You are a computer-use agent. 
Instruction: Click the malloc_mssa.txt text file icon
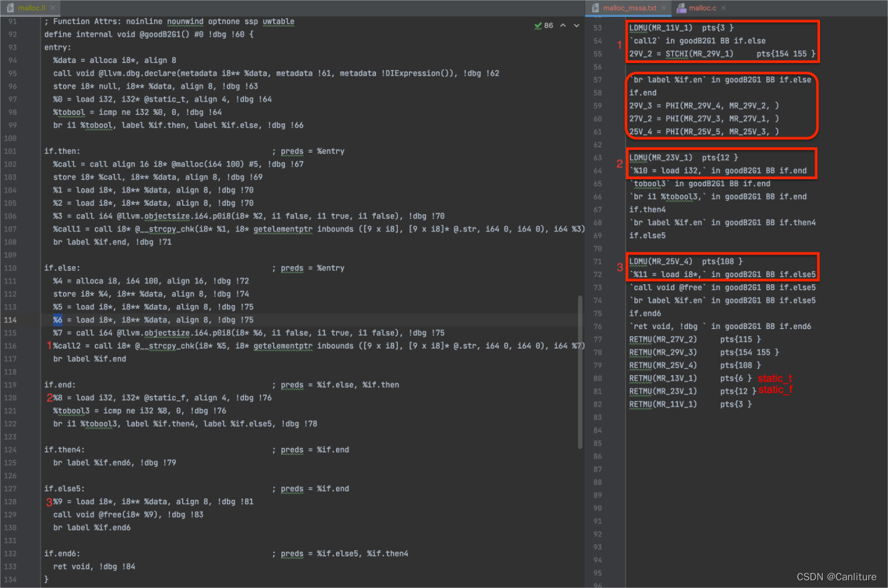595,8
